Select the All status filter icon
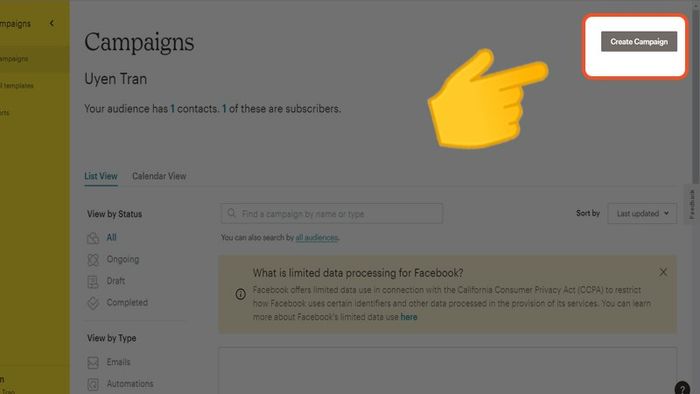This screenshot has height=394, width=700. tap(93, 238)
